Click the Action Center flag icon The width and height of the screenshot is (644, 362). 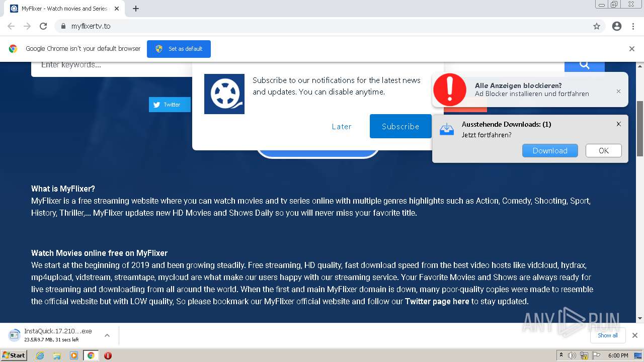(x=596, y=355)
